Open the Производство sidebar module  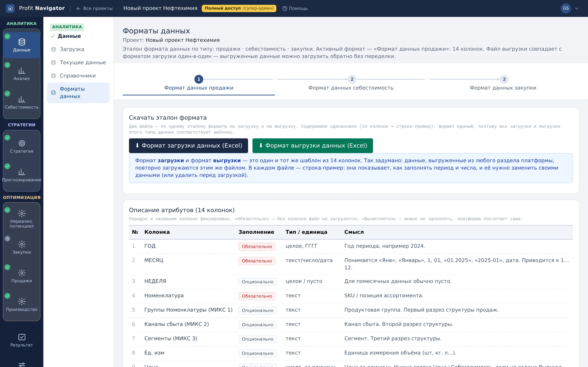point(22,305)
